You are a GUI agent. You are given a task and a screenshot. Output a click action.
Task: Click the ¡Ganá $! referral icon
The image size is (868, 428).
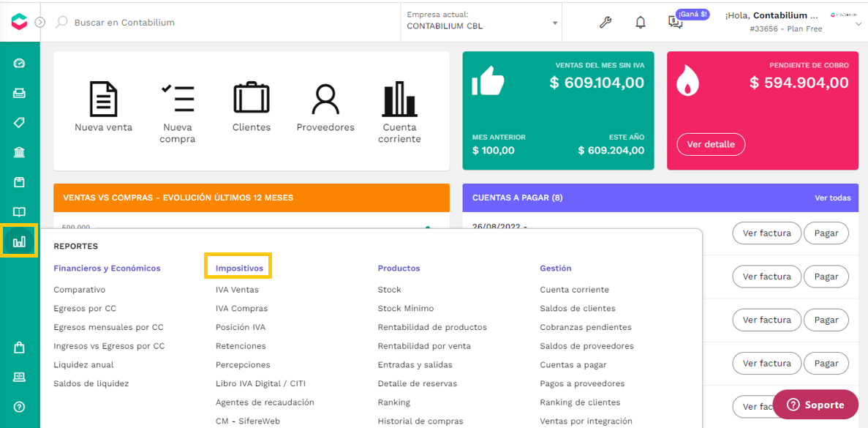675,22
